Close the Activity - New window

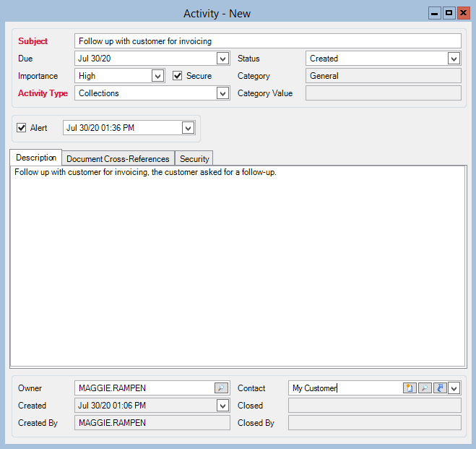[x=462, y=13]
